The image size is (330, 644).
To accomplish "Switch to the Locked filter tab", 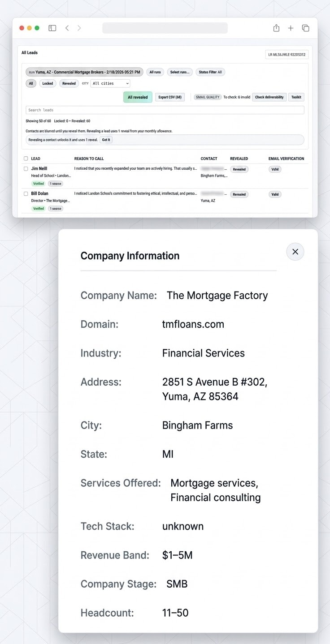I will 47,83.
